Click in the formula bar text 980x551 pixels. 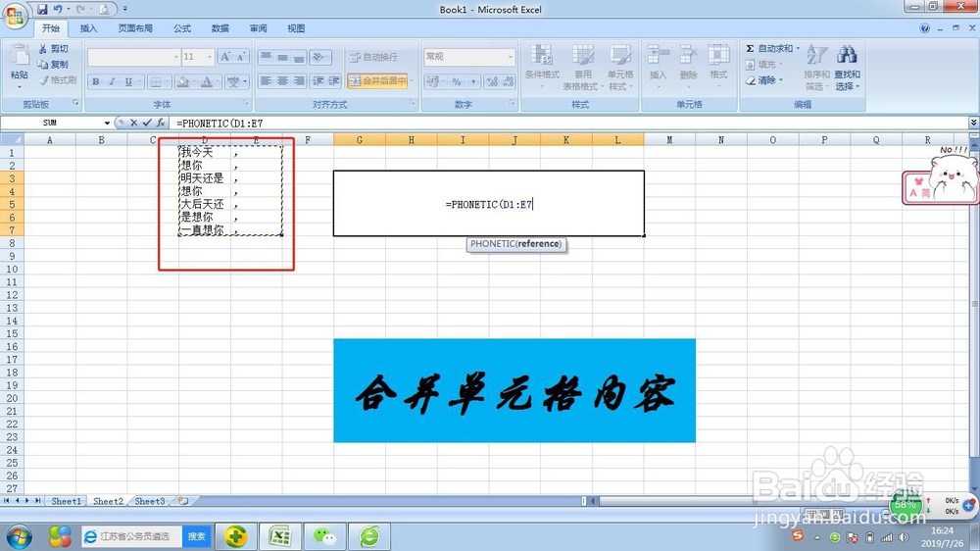coord(220,124)
